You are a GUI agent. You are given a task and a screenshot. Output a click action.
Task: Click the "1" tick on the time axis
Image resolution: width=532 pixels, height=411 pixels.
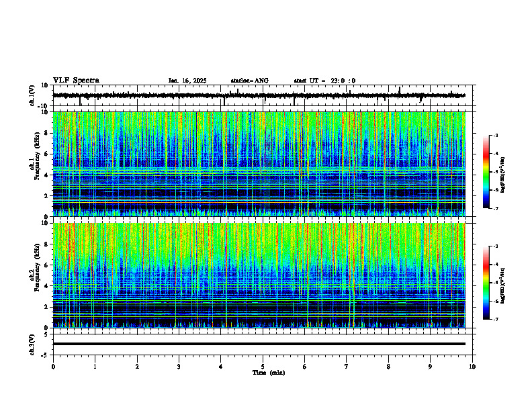coord(95,367)
